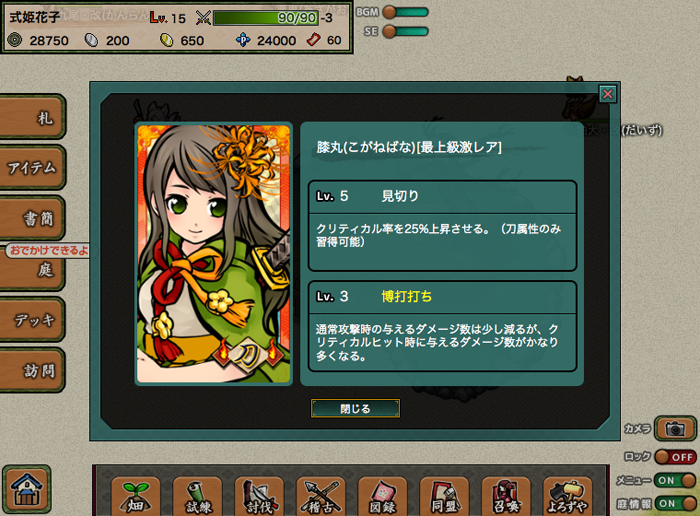Click the home house icon
Image resolution: width=700 pixels, height=516 pixels.
pos(27,489)
